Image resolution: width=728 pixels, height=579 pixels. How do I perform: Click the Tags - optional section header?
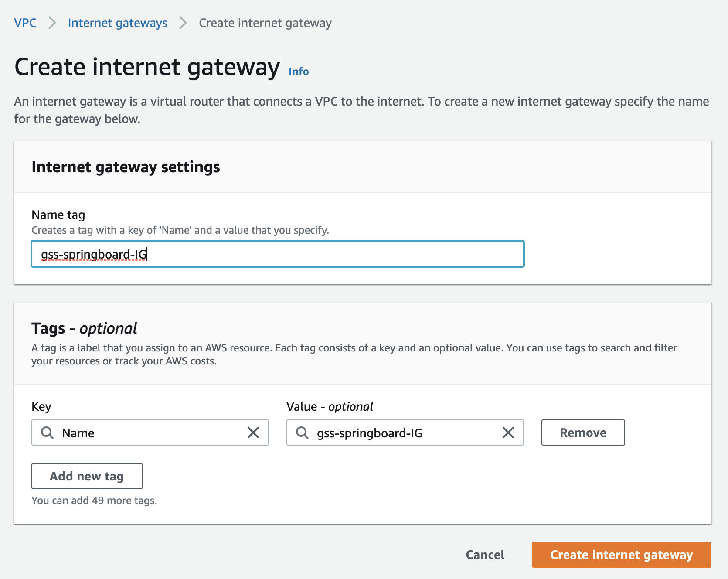pyautogui.click(x=84, y=328)
